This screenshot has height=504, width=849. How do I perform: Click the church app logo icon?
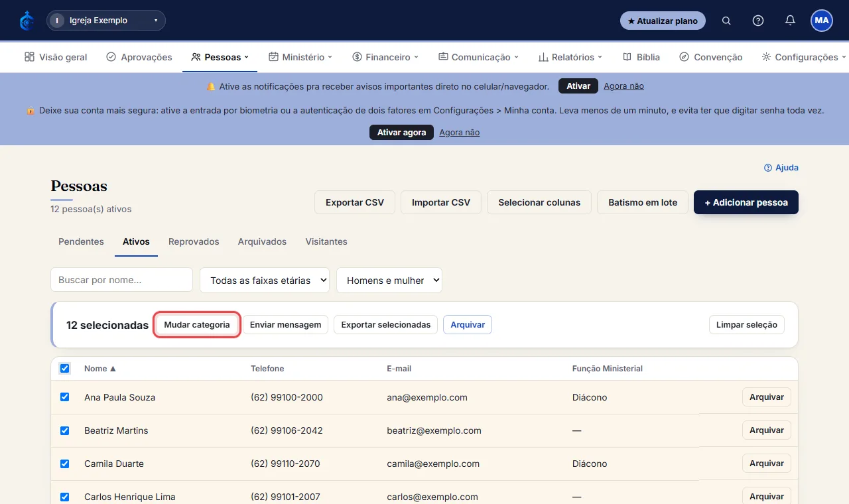point(27,21)
